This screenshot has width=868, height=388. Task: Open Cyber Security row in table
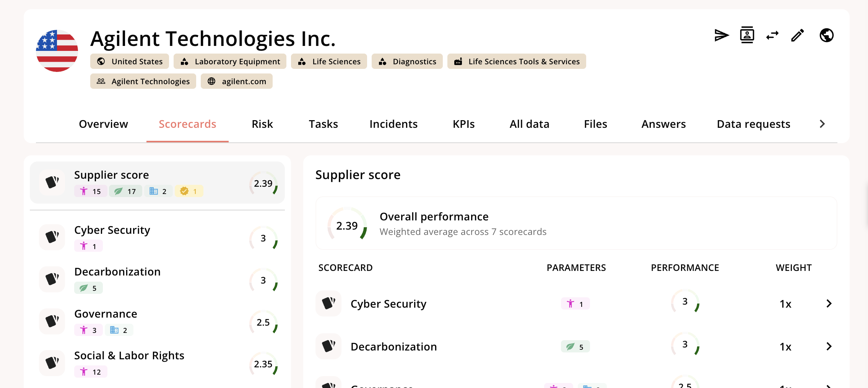tap(577, 303)
